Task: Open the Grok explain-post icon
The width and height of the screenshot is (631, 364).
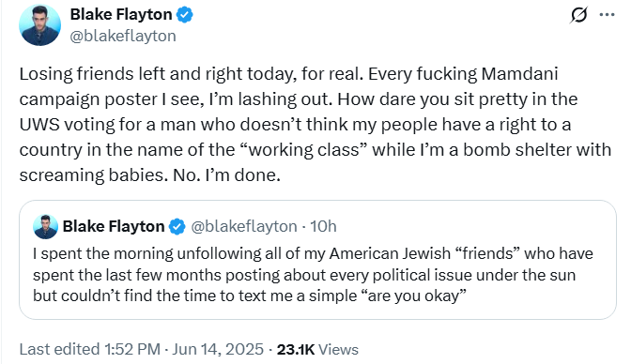Action: pos(578,15)
